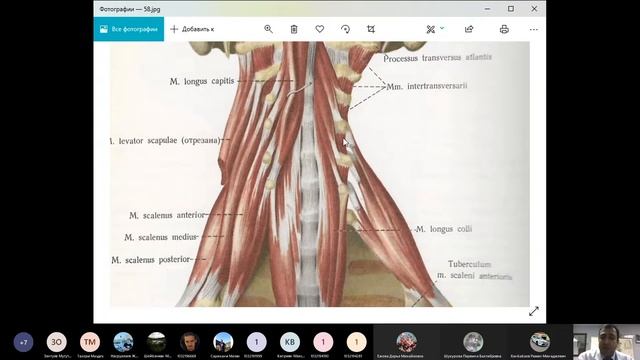
Task: Open the edit and create scissors tool
Action: click(x=431, y=29)
